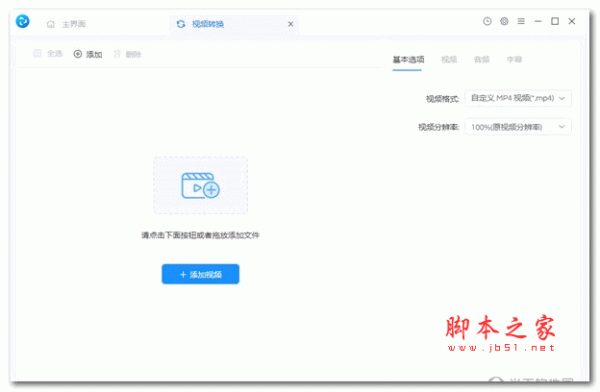Select the 基本选项 tab
Image resolution: width=600 pixels, height=392 pixels.
408,60
